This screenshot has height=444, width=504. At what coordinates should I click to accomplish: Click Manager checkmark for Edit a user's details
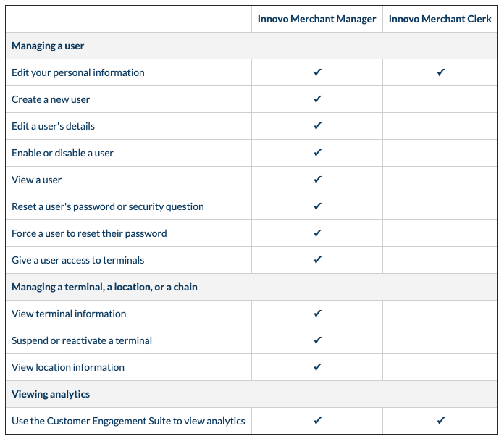pos(317,126)
